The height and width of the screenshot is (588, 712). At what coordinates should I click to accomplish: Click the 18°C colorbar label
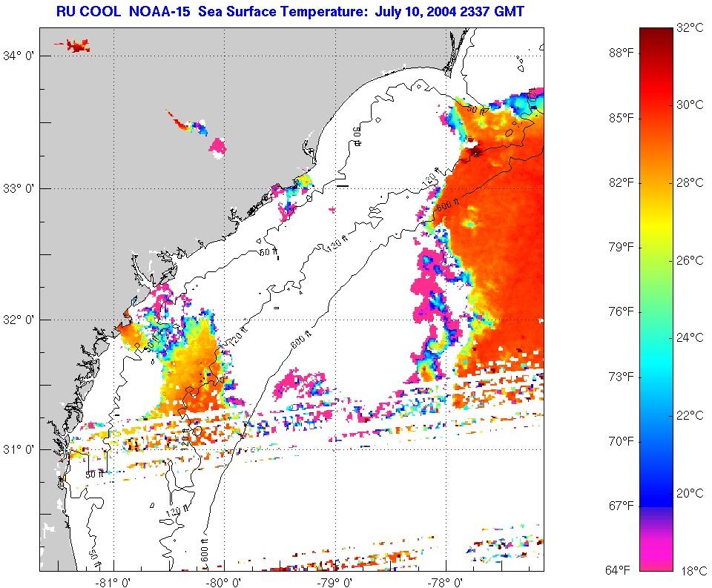point(694,571)
